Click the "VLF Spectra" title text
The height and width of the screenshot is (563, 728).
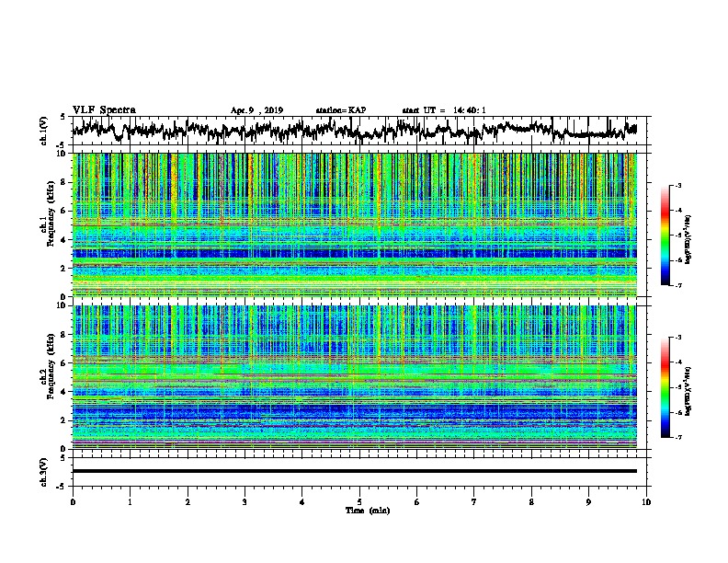tap(104, 110)
